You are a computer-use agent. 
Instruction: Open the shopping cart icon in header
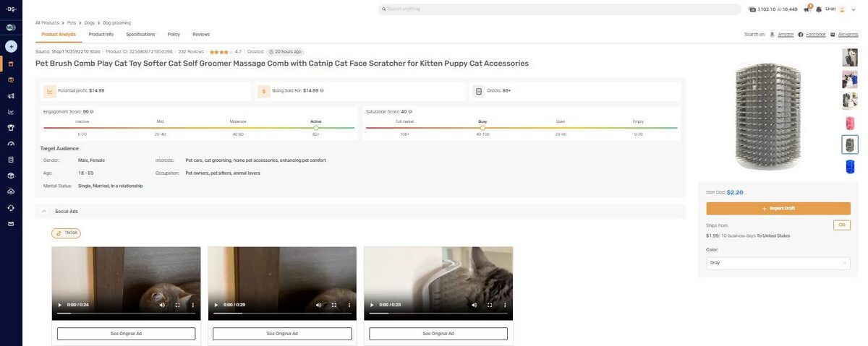tap(807, 9)
